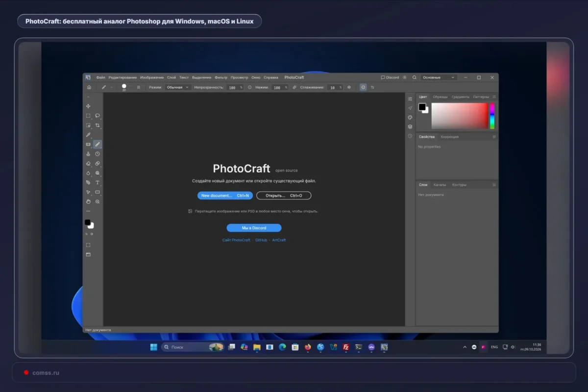This screenshot has width=588, height=392.
Task: Switch to the Каналы tab
Action: tap(440, 185)
